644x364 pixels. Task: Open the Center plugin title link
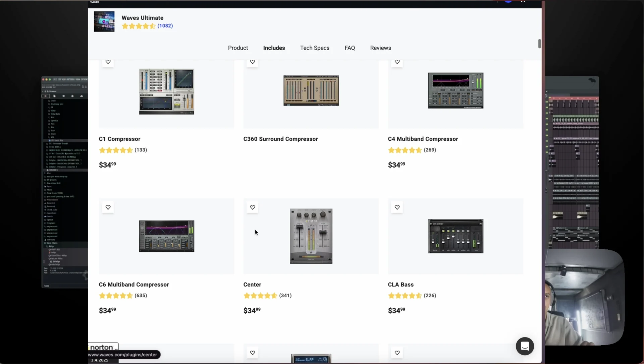click(252, 285)
